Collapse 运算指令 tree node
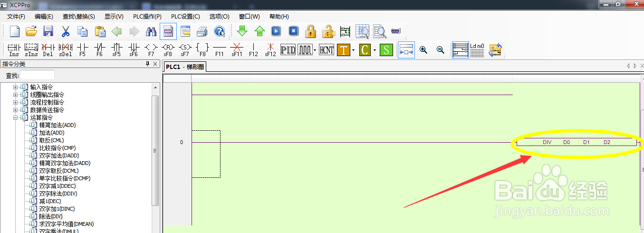This screenshot has width=644, height=233. (15, 117)
